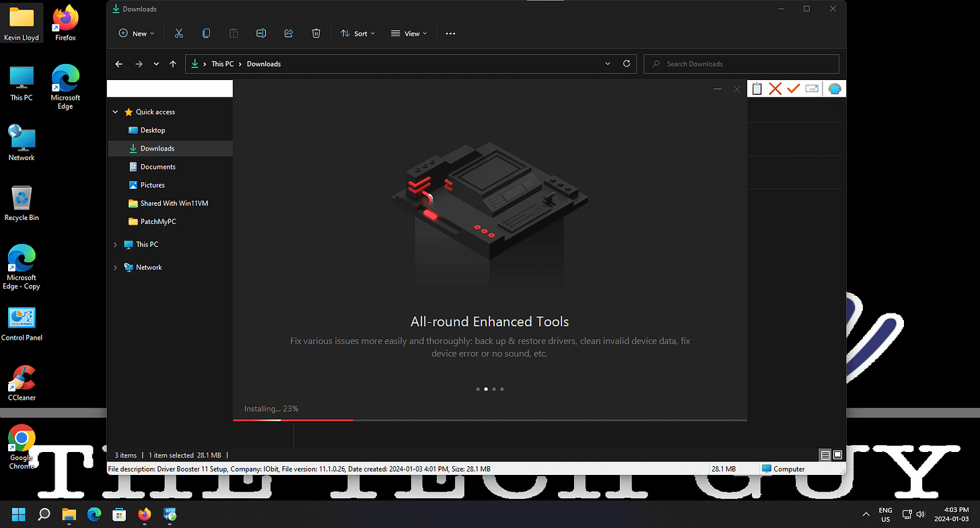Click the second slide indicator dot
This screenshot has width=980, height=528.
[486, 389]
